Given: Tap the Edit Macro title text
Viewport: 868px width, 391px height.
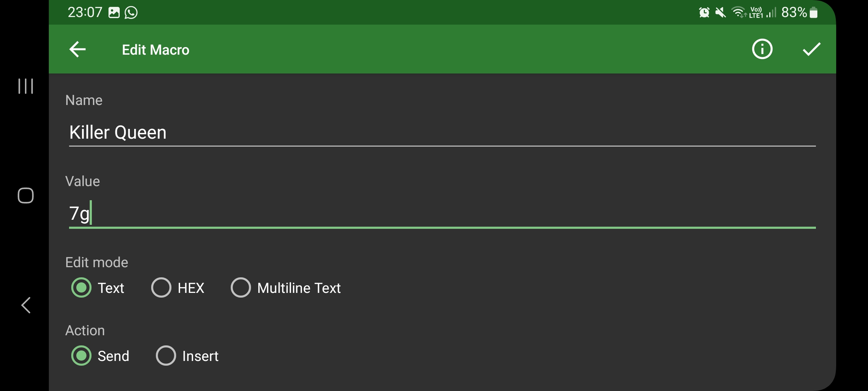Looking at the screenshot, I should [156, 50].
